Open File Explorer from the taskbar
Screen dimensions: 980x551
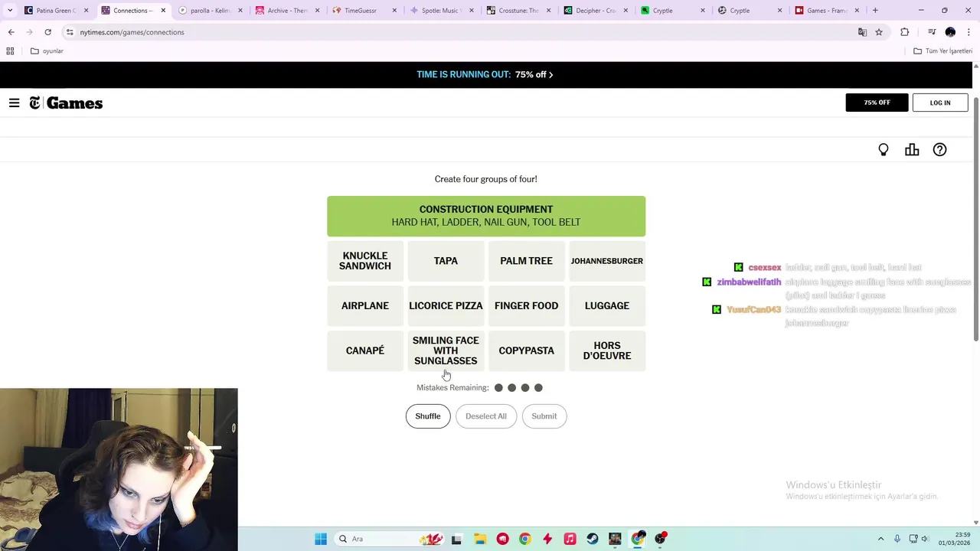479,539
